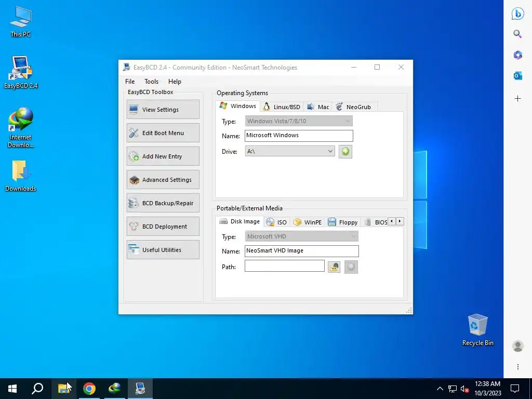The height and width of the screenshot is (399, 532).
Task: Open the BCD Deployment section
Action: point(163,227)
